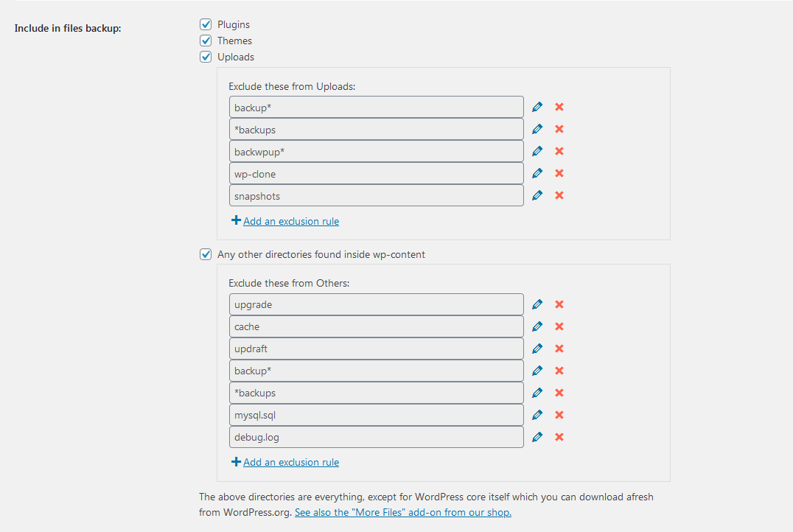Delete the cache exclusion rule red X
The height and width of the screenshot is (532, 793).
click(559, 326)
